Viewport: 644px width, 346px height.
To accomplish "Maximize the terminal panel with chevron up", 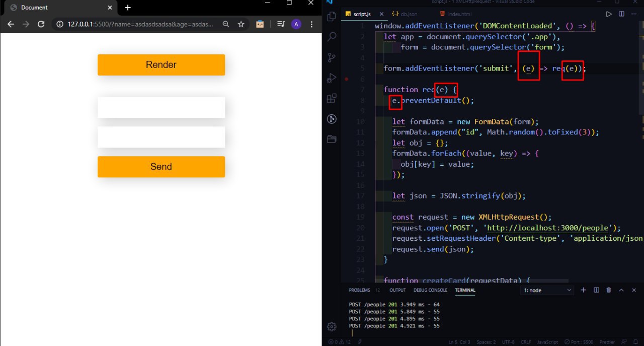I will [621, 290].
